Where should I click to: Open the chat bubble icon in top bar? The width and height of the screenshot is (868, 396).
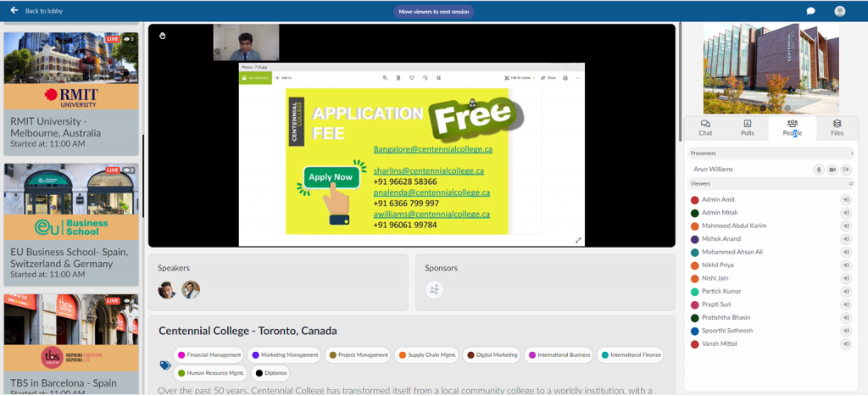click(810, 11)
